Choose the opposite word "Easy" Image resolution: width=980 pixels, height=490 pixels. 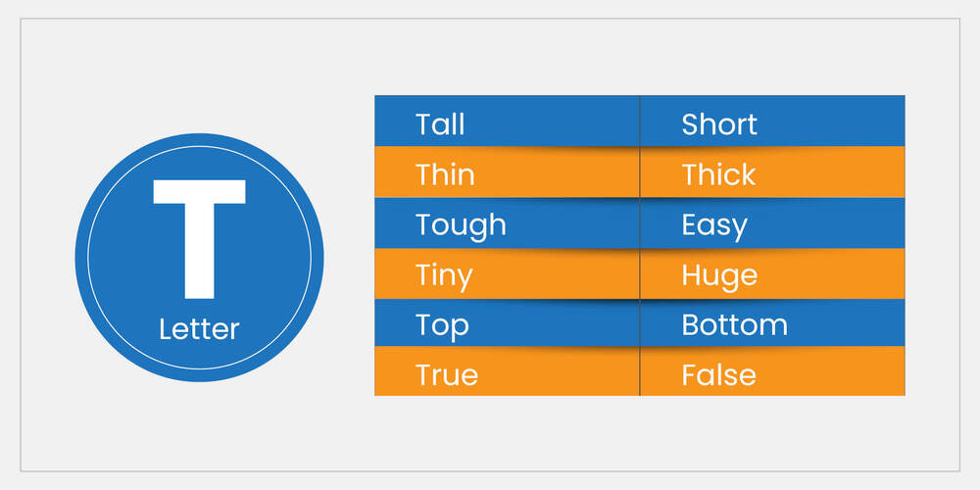pos(714,224)
